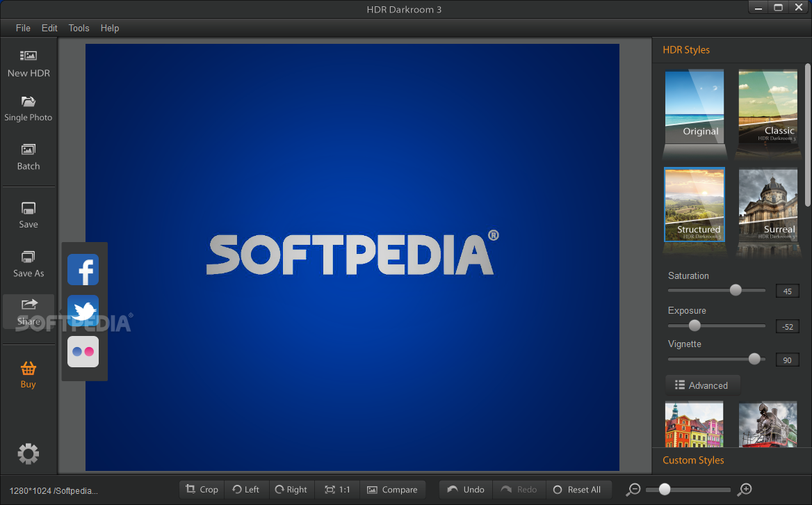View image at 1:1 size
812x505 pixels.
pyautogui.click(x=337, y=490)
